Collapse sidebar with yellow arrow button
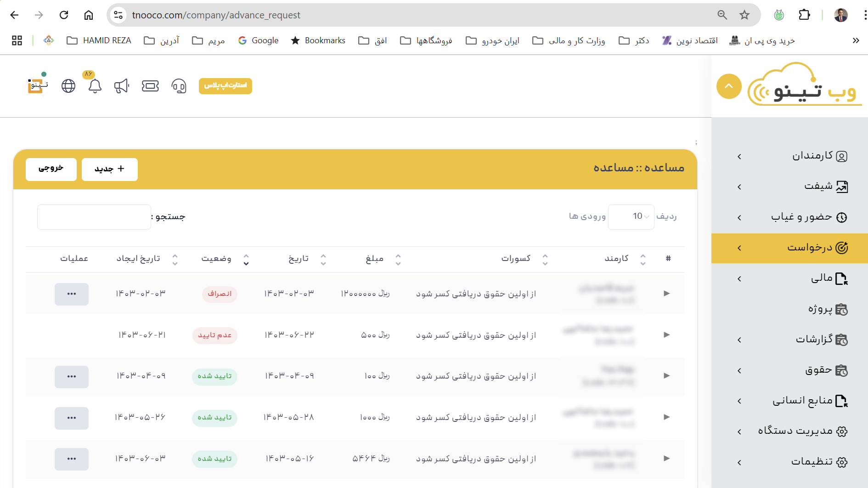The width and height of the screenshot is (868, 488). (x=729, y=86)
